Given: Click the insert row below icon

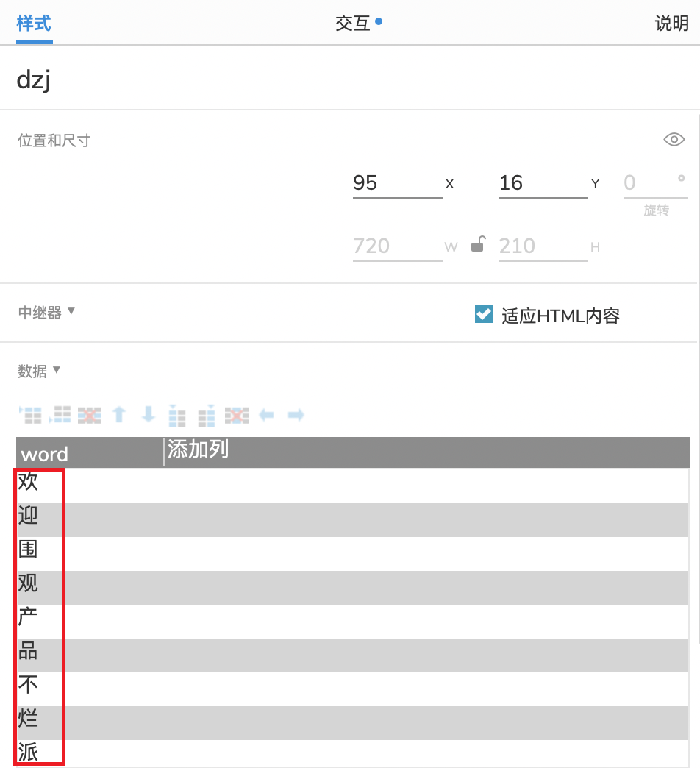Looking at the screenshot, I should tap(60, 415).
